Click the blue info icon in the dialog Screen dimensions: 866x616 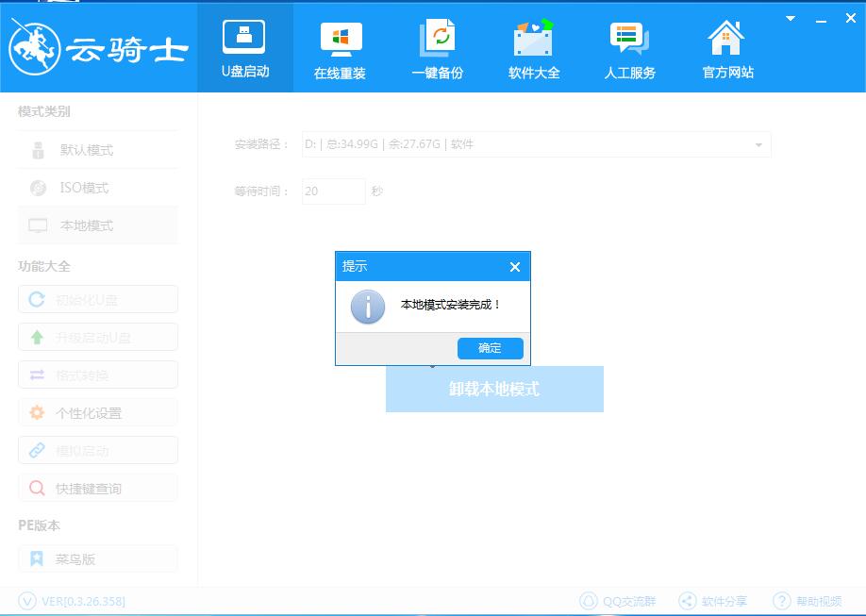[x=368, y=307]
